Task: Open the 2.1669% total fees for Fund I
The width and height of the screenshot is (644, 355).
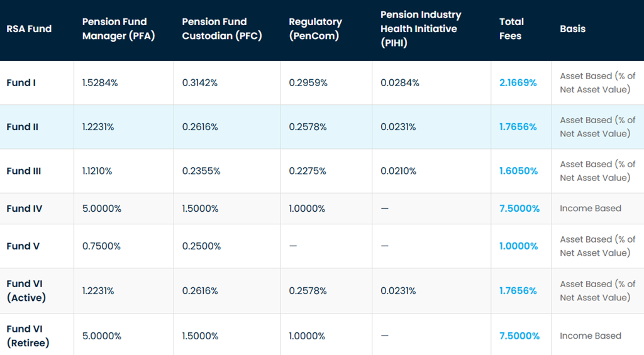Action: (x=518, y=83)
